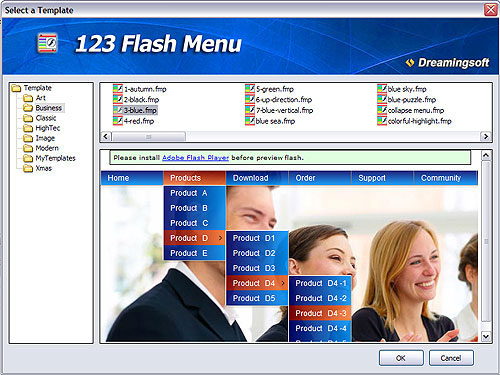Select the Xmas template category
Screen dimensions: 500x375
(x=44, y=168)
